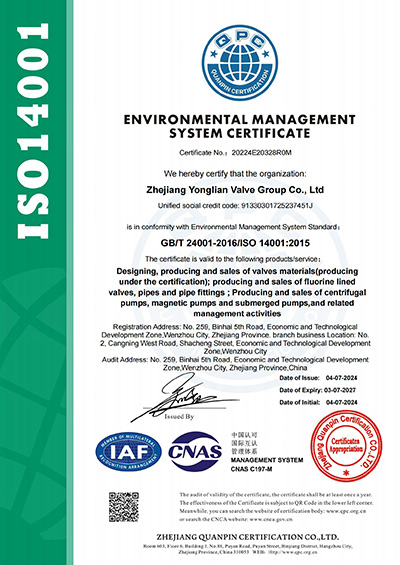Click standard 'GB/T 24001-2016/ISO 14001:2015'

235,243
